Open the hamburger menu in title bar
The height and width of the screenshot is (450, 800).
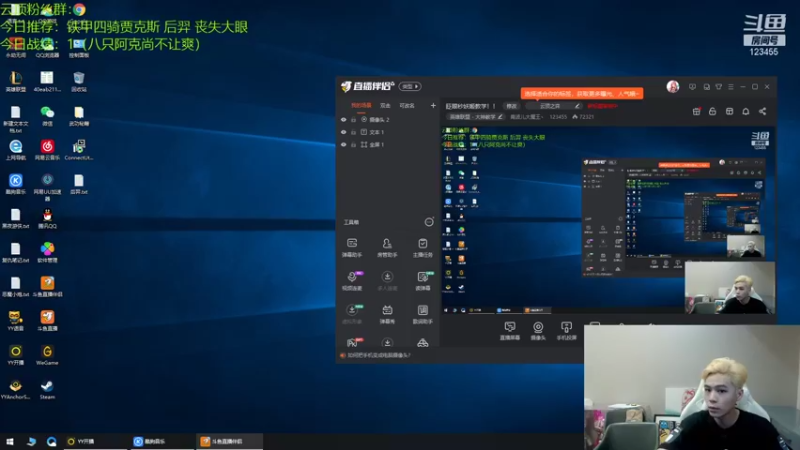[x=731, y=87]
